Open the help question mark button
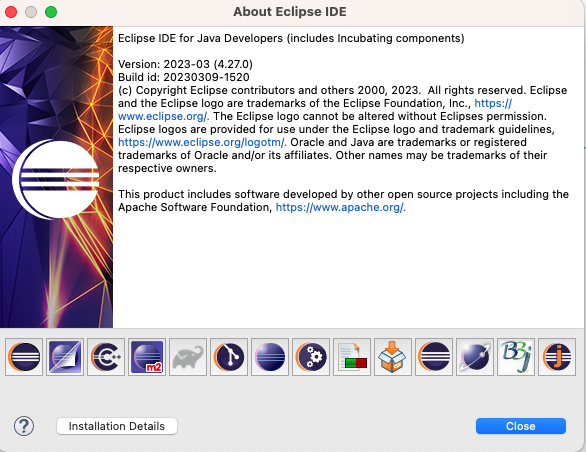Viewport: 586px width, 452px height. (x=24, y=426)
